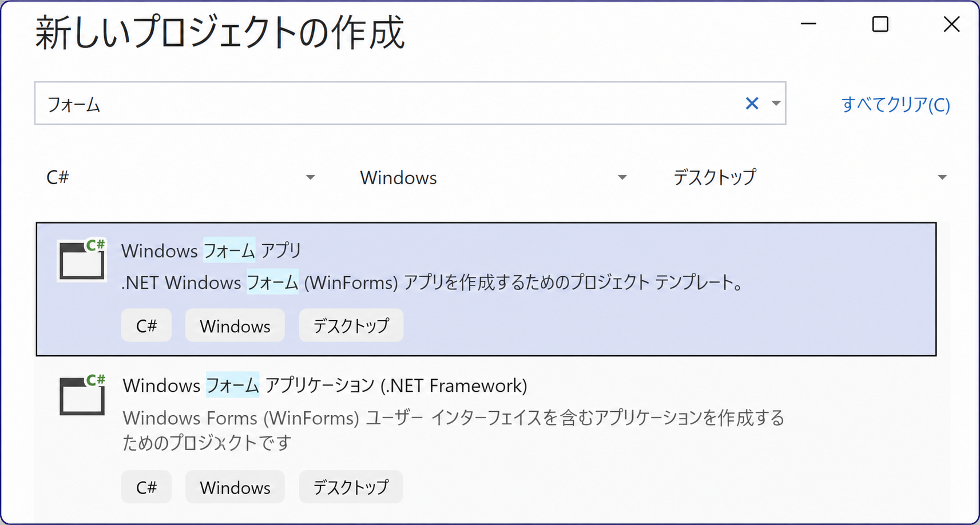Click the デスクトップ tag under Windows フォーム アプリ

[351, 326]
